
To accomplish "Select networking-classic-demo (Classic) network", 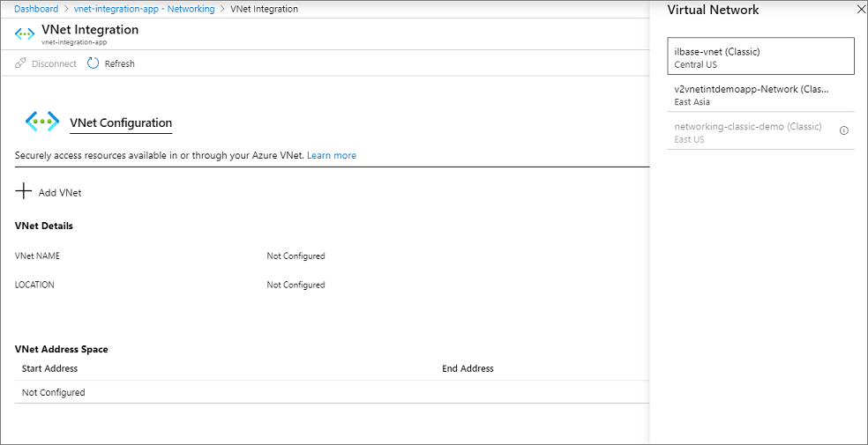I will pyautogui.click(x=760, y=133).
